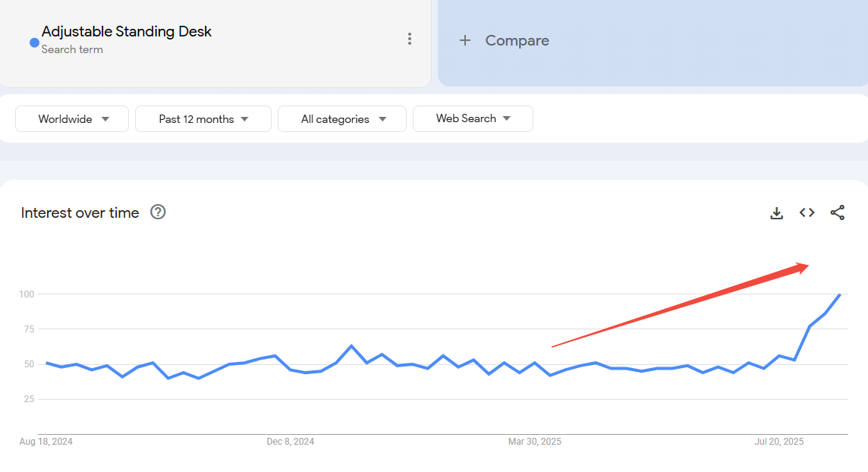
Task: Open the help tooltip next to Interest over time
Action: 158,212
